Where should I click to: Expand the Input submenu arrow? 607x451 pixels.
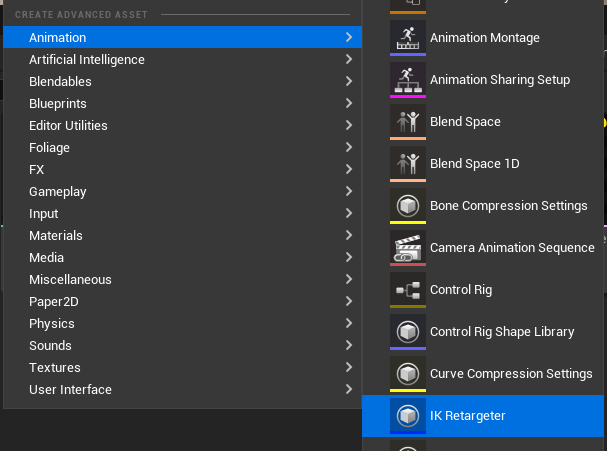pos(349,213)
